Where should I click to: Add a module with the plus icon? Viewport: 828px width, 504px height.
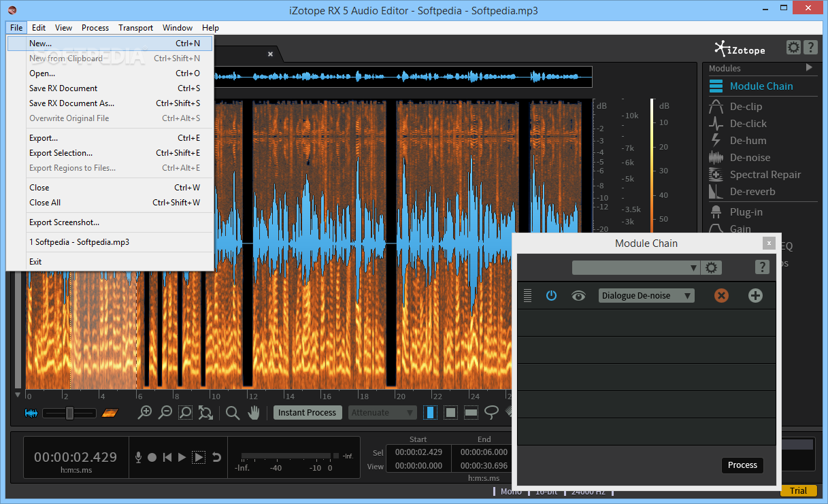[x=755, y=296]
